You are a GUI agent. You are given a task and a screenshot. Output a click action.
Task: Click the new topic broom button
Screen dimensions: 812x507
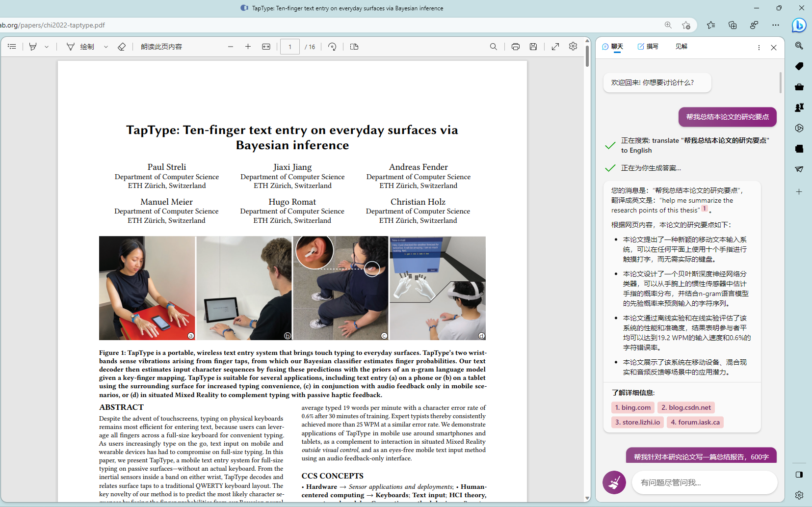[614, 482]
